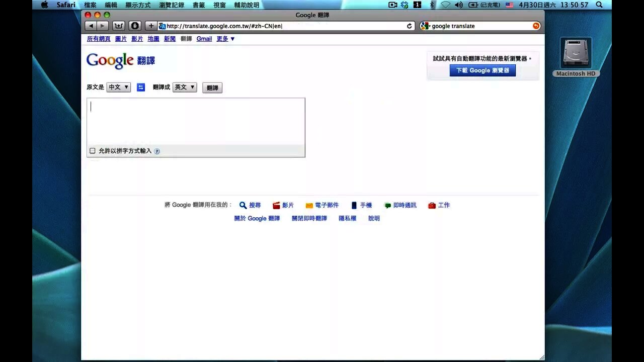Click the search magnifier icon in footer

243,205
